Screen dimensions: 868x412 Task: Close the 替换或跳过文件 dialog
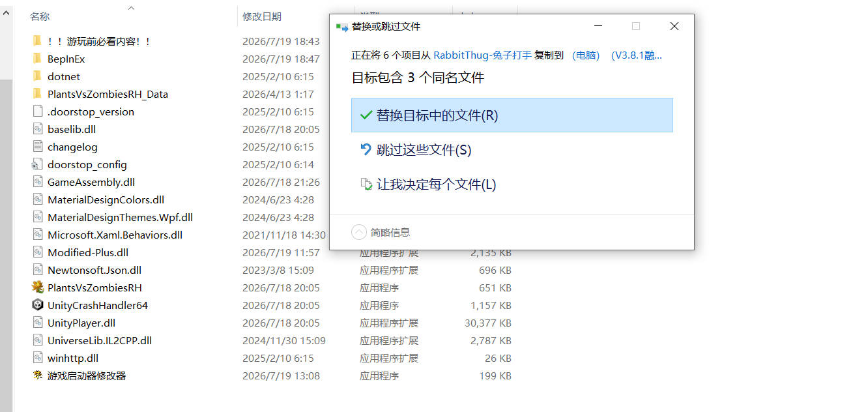click(674, 27)
